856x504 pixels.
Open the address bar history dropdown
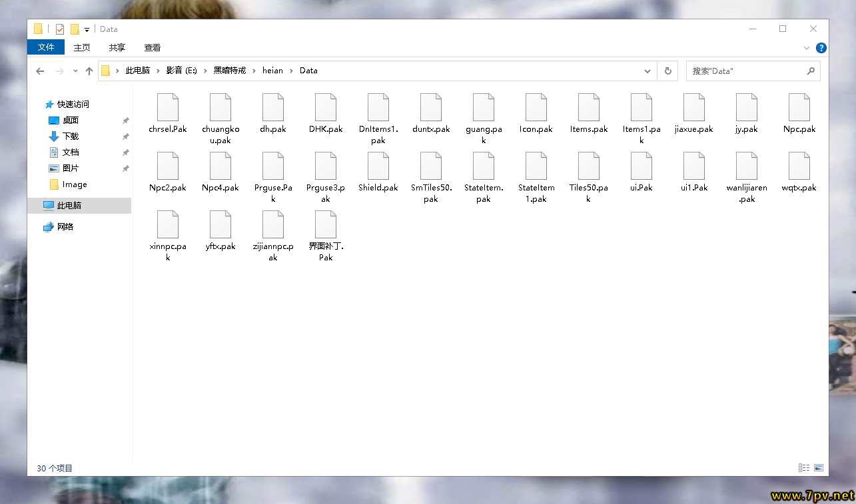[647, 71]
